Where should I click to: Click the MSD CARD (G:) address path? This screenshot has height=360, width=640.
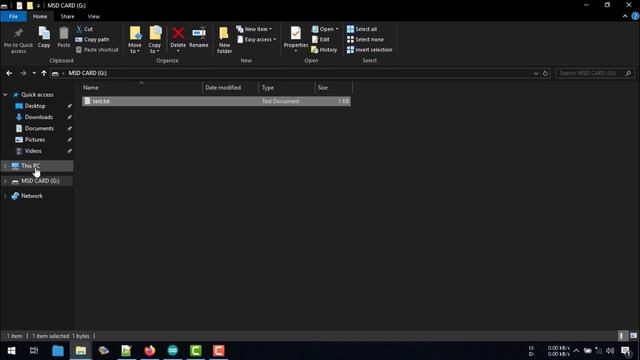coord(87,73)
